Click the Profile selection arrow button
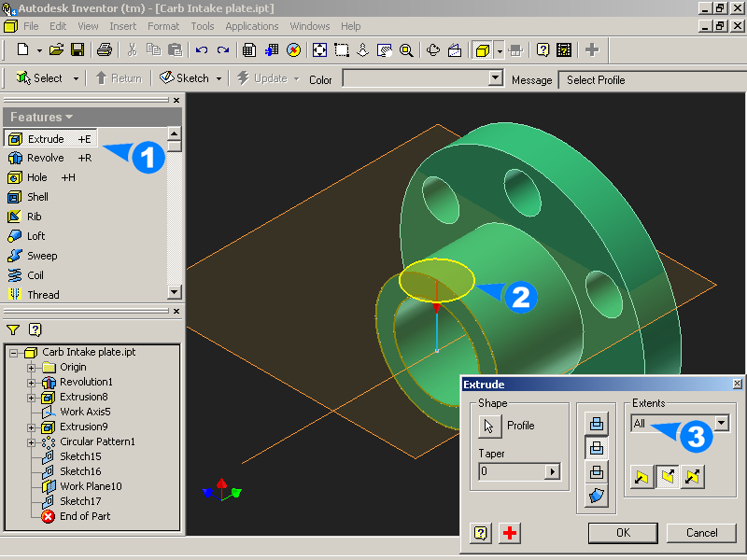The image size is (747, 560). coord(489,426)
